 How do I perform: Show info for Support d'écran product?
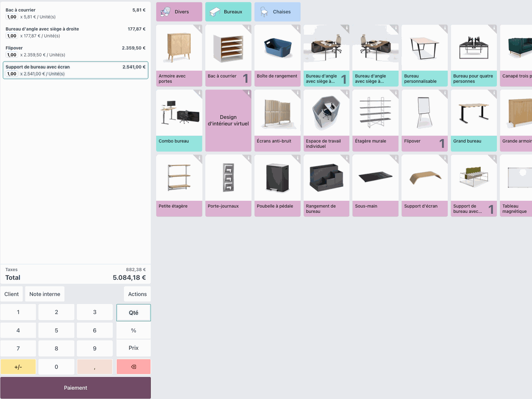pyautogui.click(x=444, y=158)
